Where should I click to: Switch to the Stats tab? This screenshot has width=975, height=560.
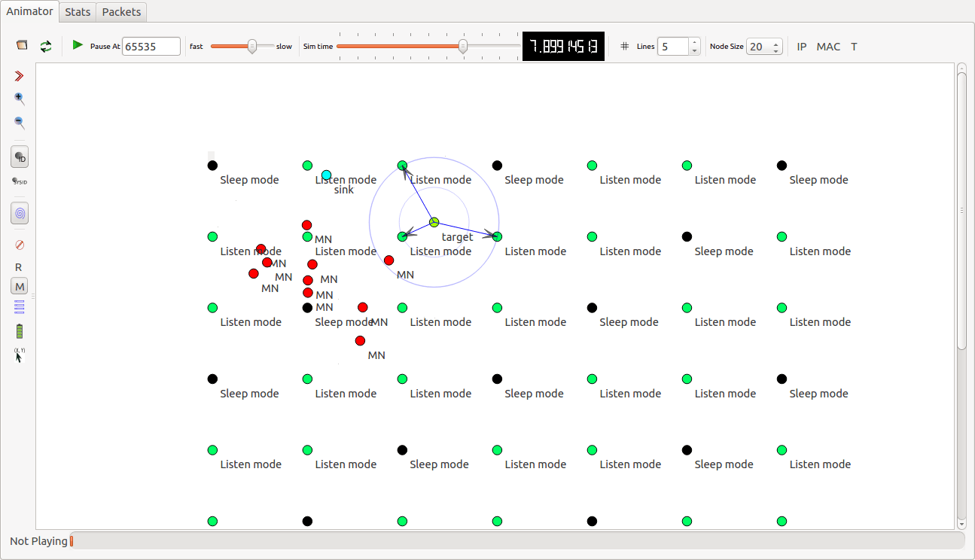pos(78,12)
